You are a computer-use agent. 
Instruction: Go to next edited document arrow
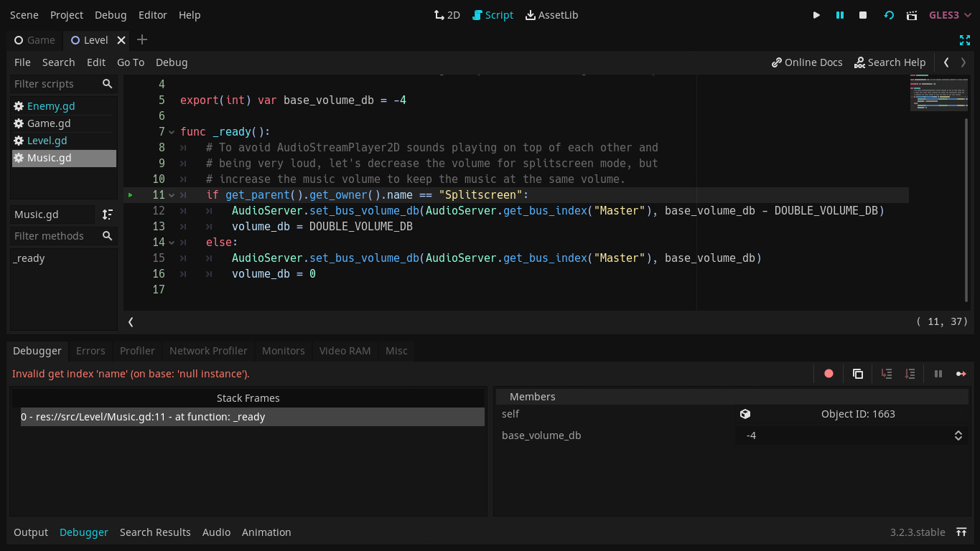[963, 62]
